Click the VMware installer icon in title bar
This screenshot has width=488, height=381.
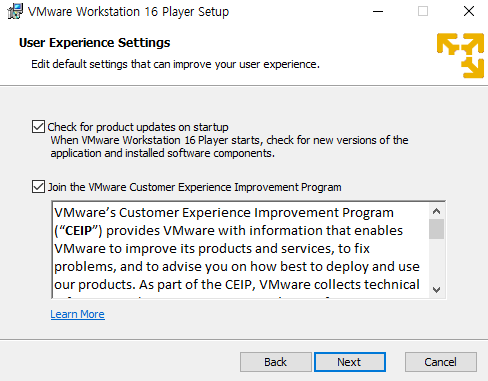pos(15,11)
